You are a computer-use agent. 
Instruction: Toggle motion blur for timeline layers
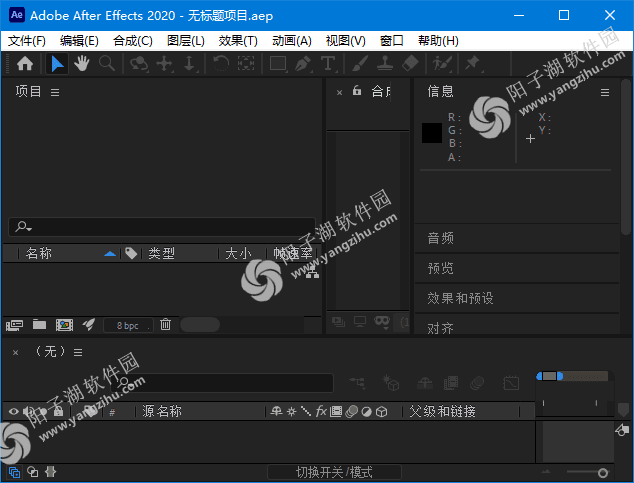477,382
